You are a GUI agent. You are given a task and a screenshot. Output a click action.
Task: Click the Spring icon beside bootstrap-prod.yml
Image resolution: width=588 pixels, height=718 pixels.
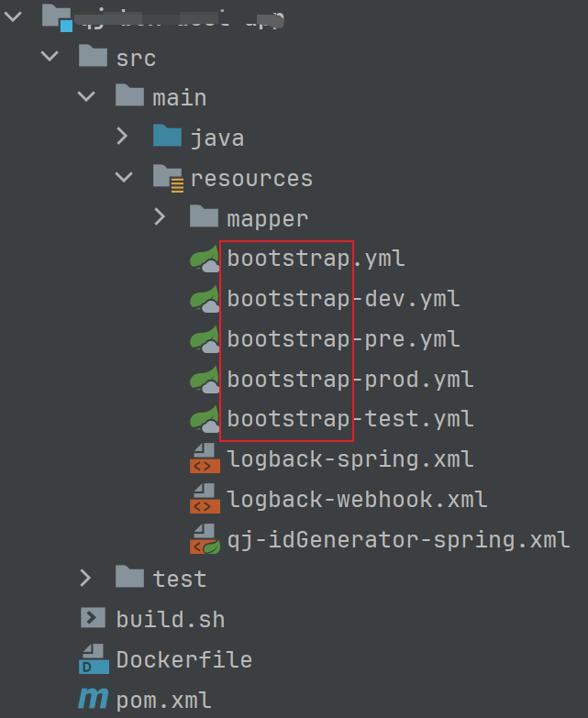[204, 379]
